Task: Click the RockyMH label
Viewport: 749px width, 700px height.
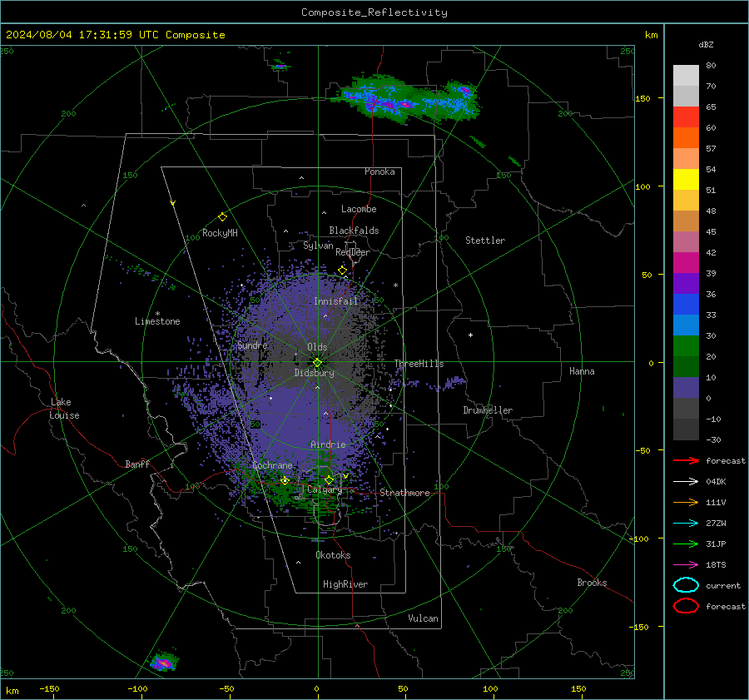Action: [220, 233]
